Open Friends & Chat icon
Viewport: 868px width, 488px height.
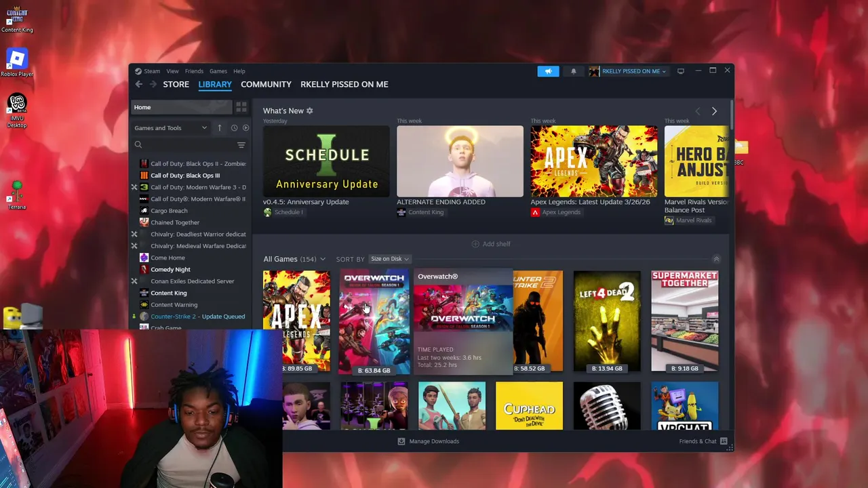click(x=724, y=441)
